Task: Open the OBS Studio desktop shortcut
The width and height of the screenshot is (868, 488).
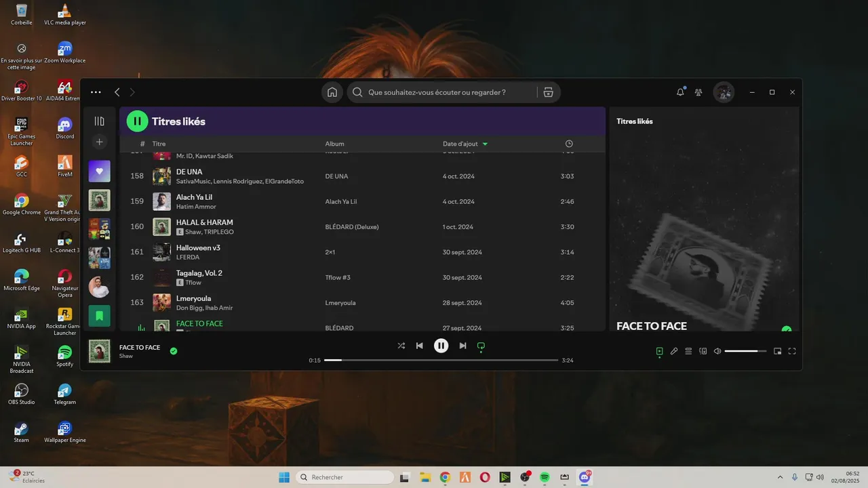Action: pyautogui.click(x=22, y=394)
